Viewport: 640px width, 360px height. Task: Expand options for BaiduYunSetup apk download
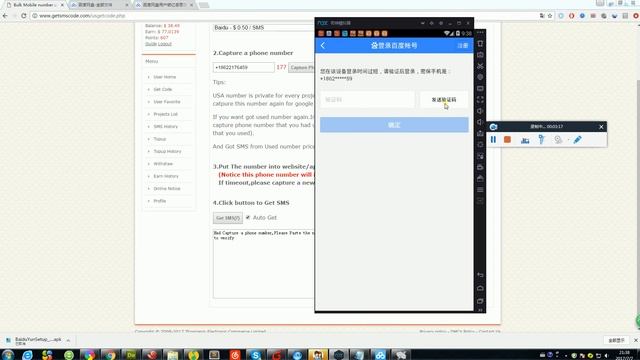pos(68,340)
